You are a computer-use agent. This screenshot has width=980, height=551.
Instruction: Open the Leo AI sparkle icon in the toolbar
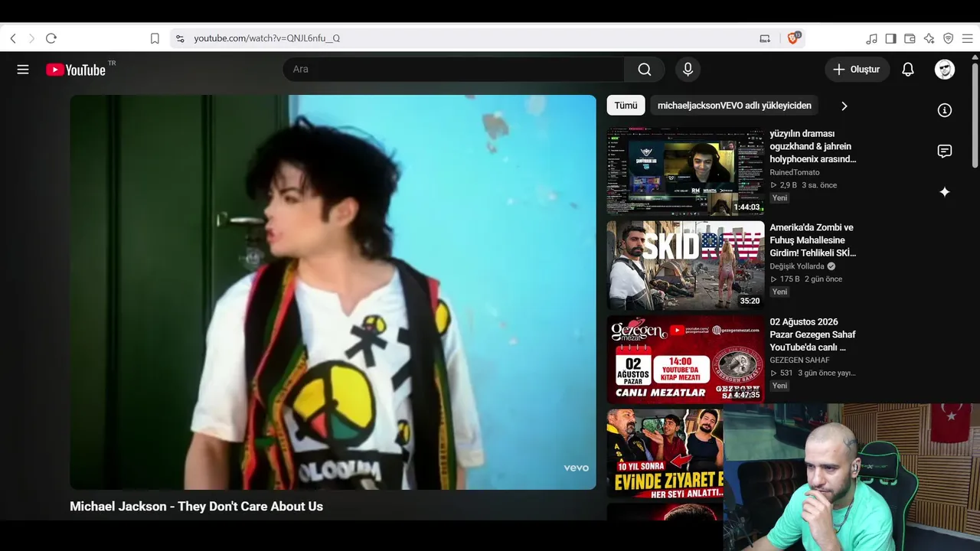coord(929,38)
